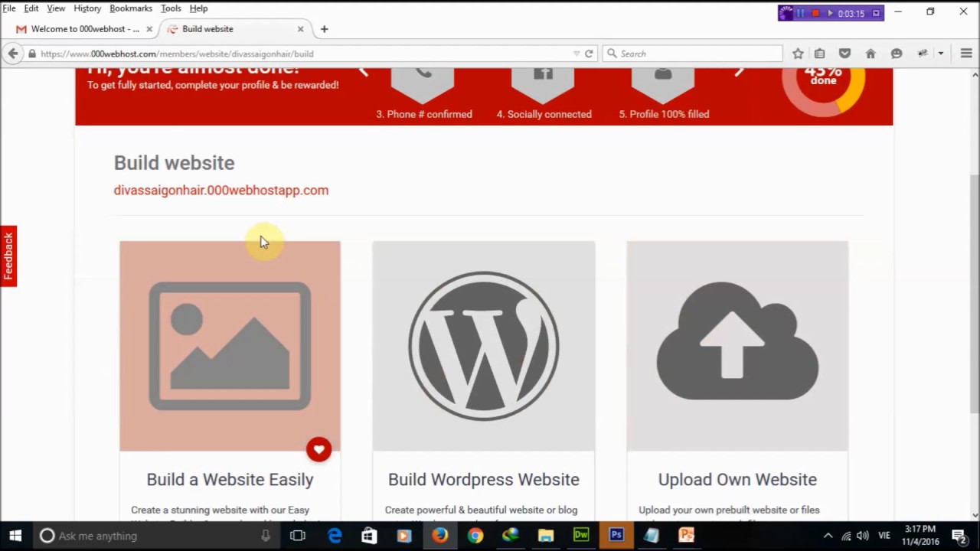Open the volume control in system tray
The image size is (980, 551).
(x=863, y=536)
